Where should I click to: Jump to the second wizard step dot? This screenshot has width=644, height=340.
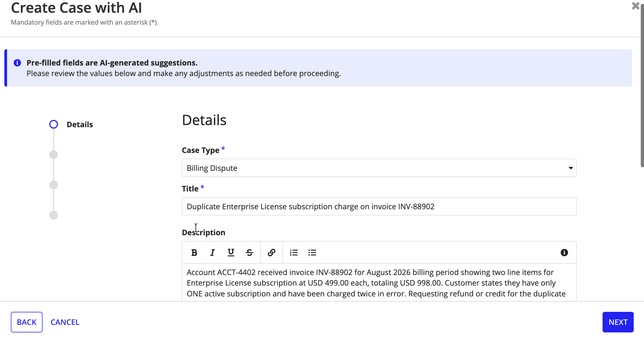click(x=54, y=155)
